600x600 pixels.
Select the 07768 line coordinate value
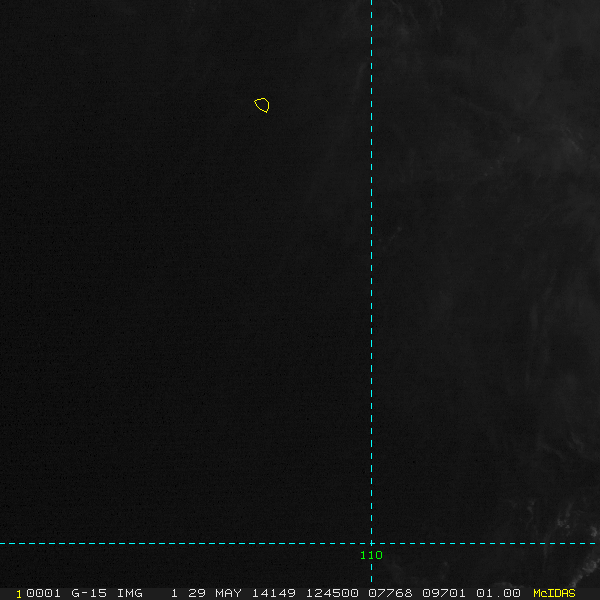click(390, 593)
